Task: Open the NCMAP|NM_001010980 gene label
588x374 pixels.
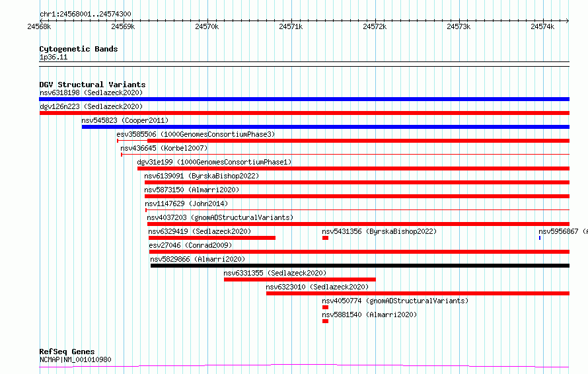Action: (75, 359)
